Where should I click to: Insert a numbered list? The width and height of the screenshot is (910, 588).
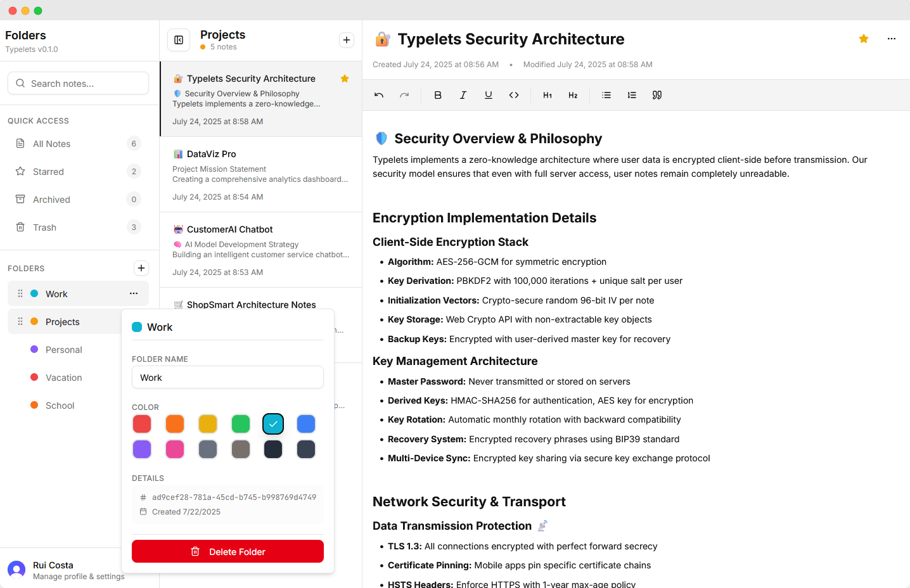click(x=632, y=95)
